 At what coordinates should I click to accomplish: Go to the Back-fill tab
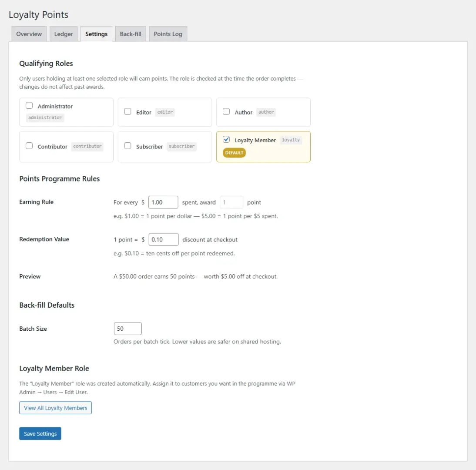[131, 34]
